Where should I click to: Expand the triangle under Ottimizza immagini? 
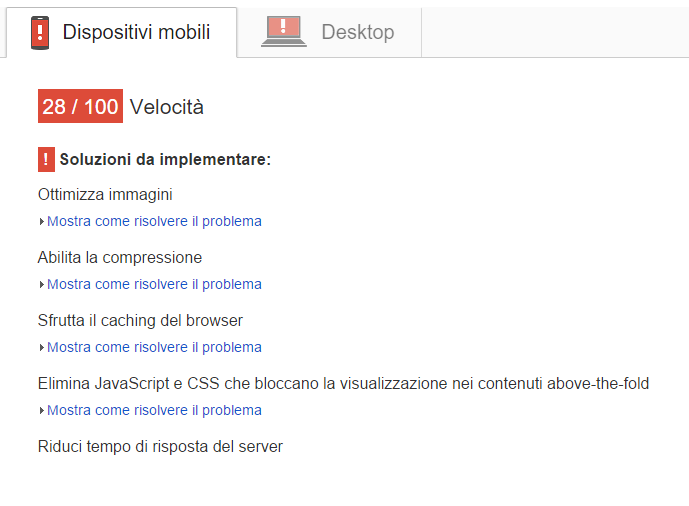(x=41, y=221)
